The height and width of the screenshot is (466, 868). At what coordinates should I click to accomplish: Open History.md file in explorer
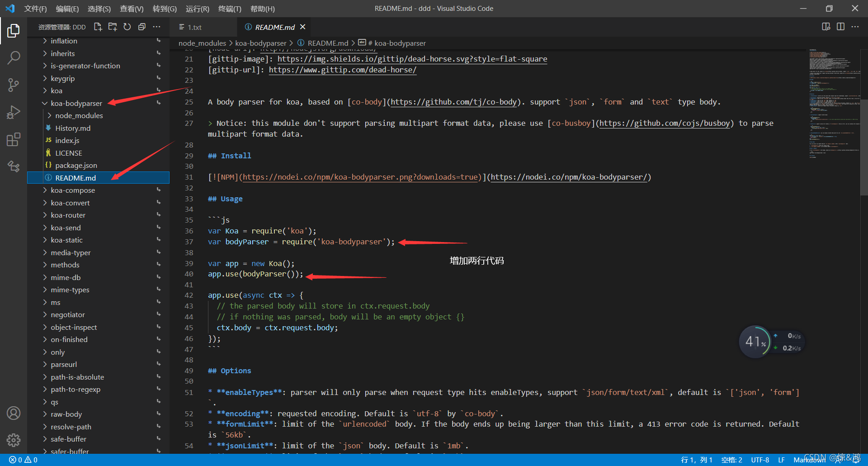[x=99, y=128]
